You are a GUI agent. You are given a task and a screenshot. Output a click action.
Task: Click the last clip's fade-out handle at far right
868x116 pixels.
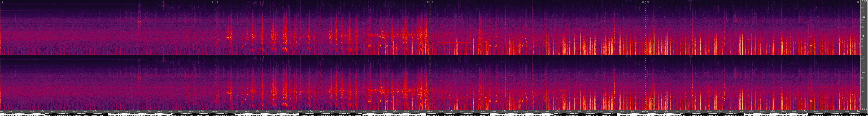tap(858, 2)
